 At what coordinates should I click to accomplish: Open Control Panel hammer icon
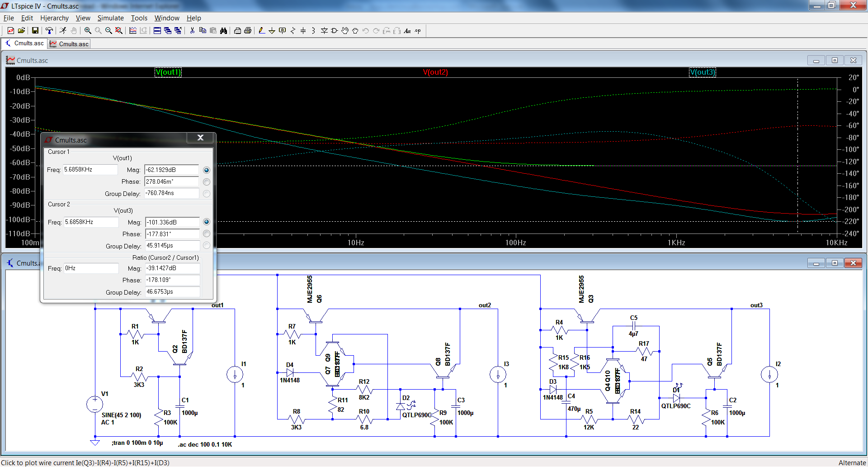[x=49, y=31]
